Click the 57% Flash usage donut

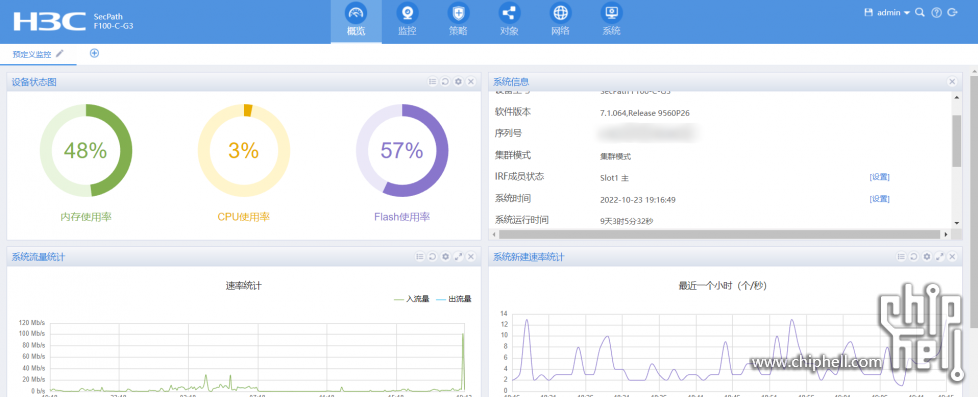point(402,150)
